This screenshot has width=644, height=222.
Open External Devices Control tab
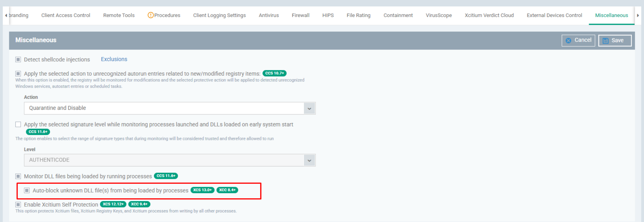click(554, 15)
